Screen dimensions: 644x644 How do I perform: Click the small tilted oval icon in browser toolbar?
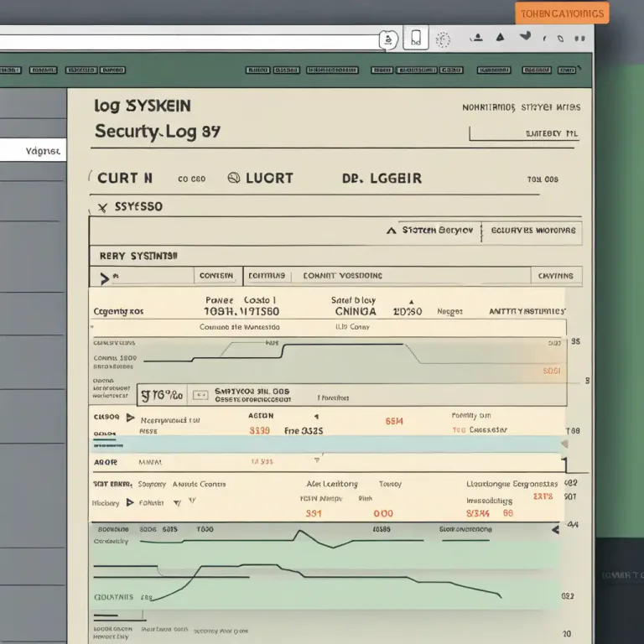pos(560,39)
